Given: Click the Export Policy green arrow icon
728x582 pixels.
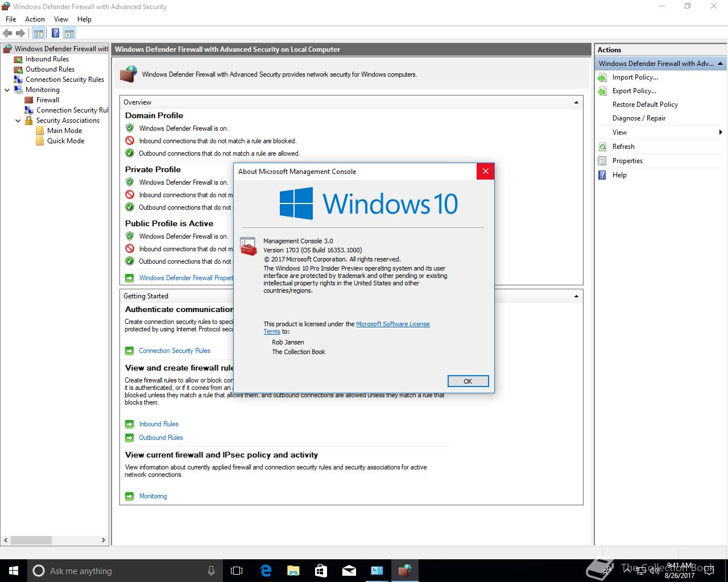Looking at the screenshot, I should [x=602, y=91].
